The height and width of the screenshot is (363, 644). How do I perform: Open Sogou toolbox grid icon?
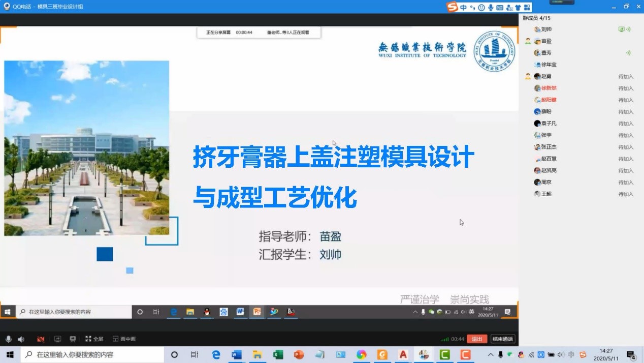point(527,7)
